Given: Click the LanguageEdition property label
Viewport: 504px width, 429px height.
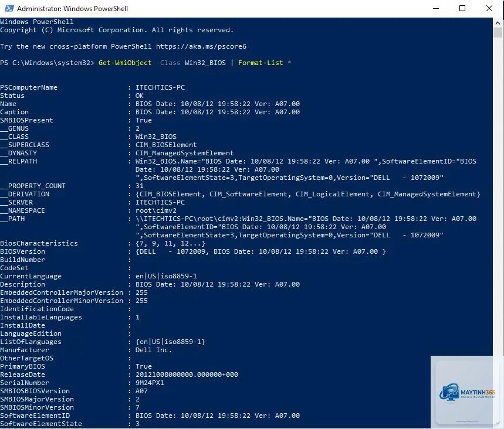Looking at the screenshot, I should coord(31,333).
